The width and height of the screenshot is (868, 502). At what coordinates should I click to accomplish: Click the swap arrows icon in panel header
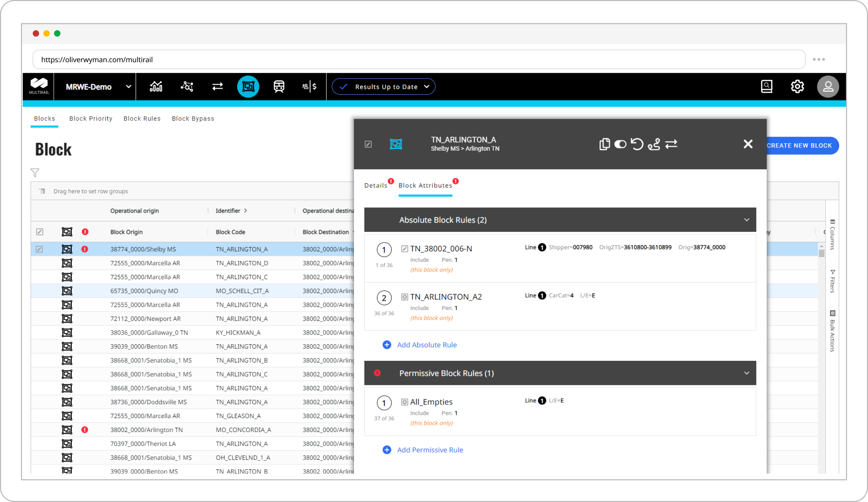pos(671,144)
